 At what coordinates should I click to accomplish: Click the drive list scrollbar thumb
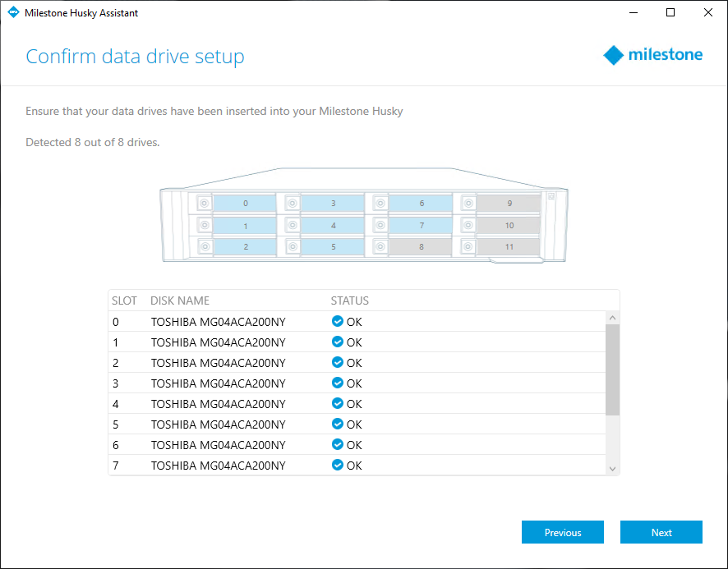pos(612,369)
